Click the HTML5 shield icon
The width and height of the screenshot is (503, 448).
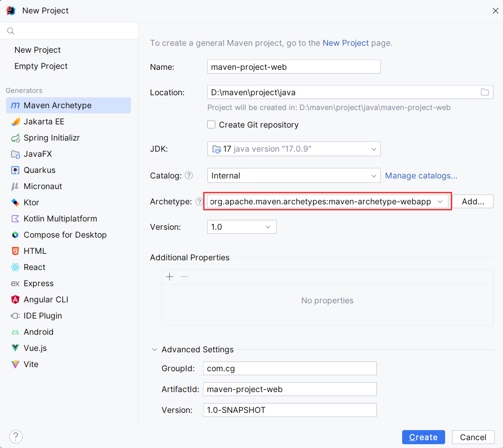pyautogui.click(x=15, y=251)
